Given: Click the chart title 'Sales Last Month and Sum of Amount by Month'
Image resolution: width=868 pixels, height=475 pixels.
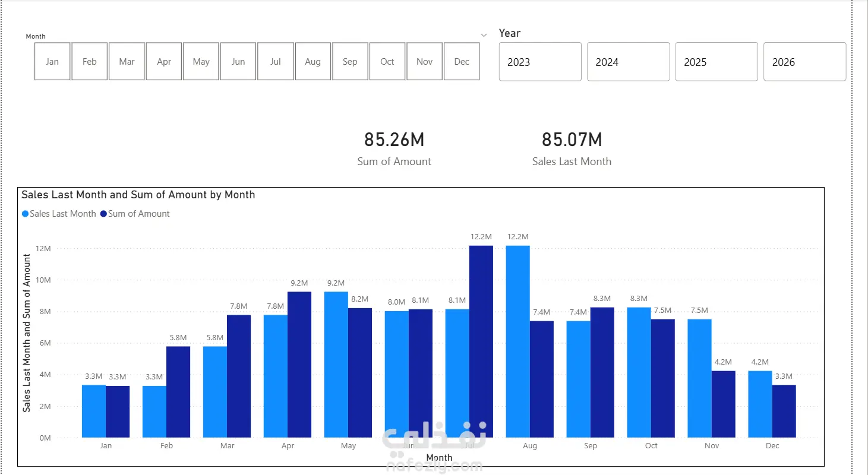Looking at the screenshot, I should (138, 195).
